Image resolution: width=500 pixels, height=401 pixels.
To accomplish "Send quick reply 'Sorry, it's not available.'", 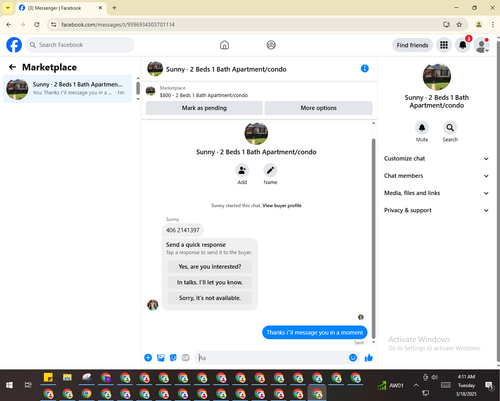I will point(210,298).
